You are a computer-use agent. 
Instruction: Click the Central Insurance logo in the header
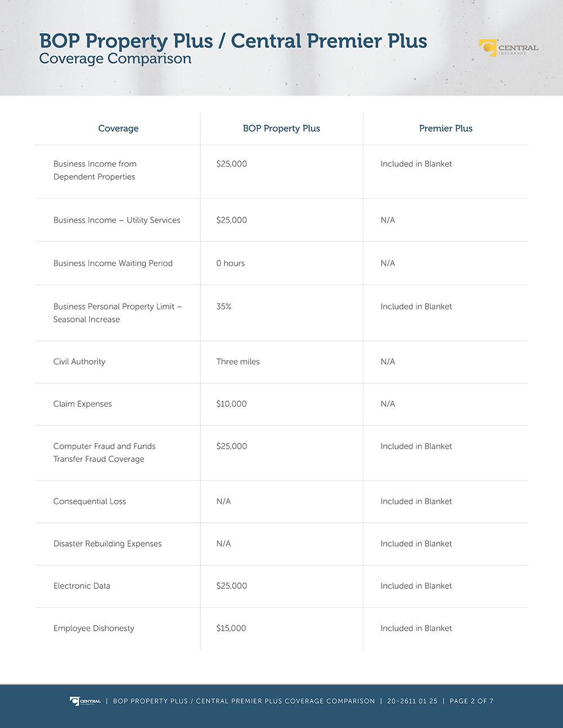point(508,48)
